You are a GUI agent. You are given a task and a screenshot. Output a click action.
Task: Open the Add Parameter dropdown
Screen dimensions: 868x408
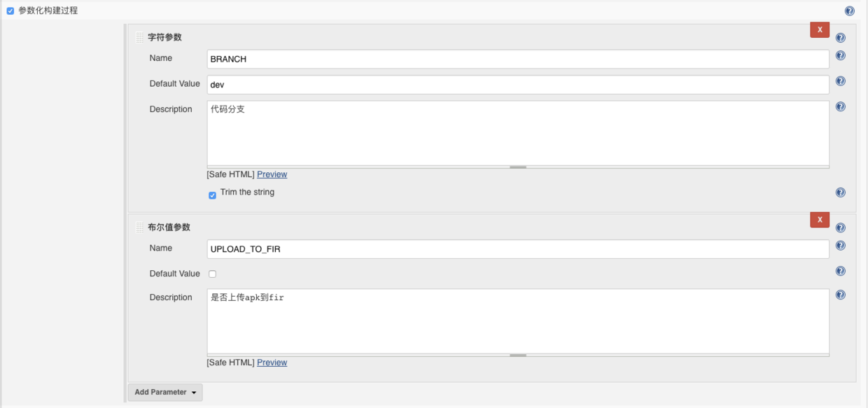coord(165,393)
